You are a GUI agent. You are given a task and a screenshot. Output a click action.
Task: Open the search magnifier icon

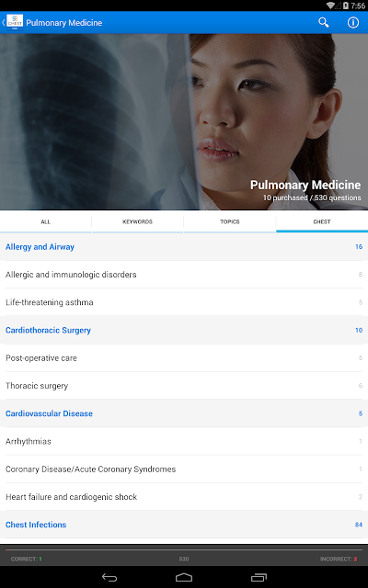pos(323,22)
